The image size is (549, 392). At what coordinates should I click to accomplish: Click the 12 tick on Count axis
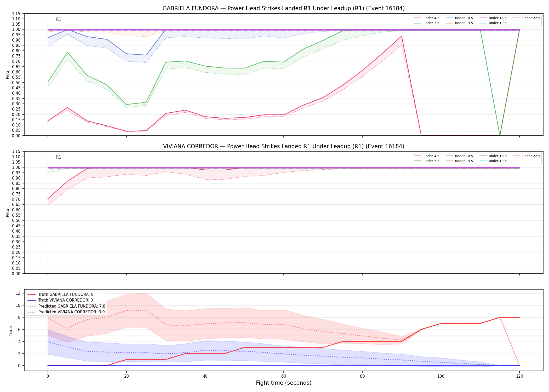[x=18, y=293]
